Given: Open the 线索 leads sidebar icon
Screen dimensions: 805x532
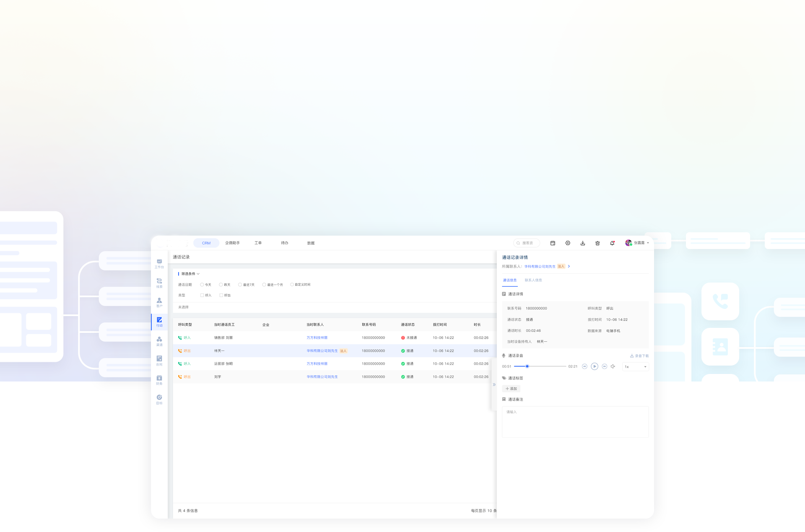Looking at the screenshot, I should [159, 283].
